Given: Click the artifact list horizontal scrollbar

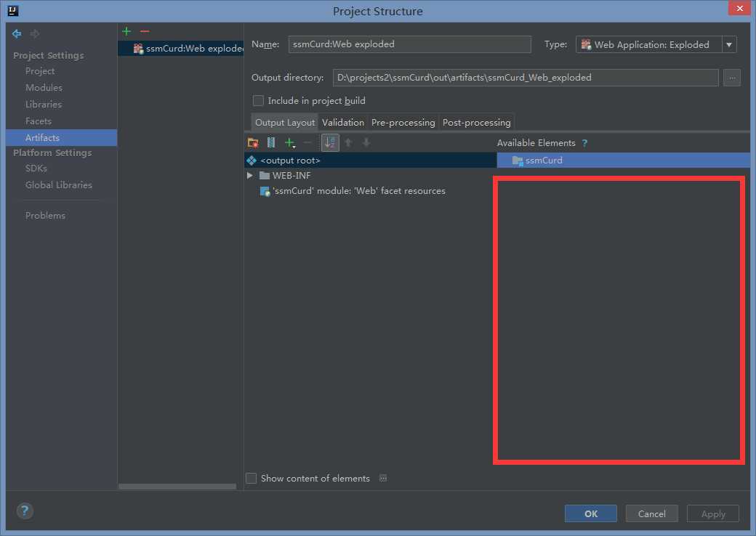Looking at the screenshot, I should 177,487.
